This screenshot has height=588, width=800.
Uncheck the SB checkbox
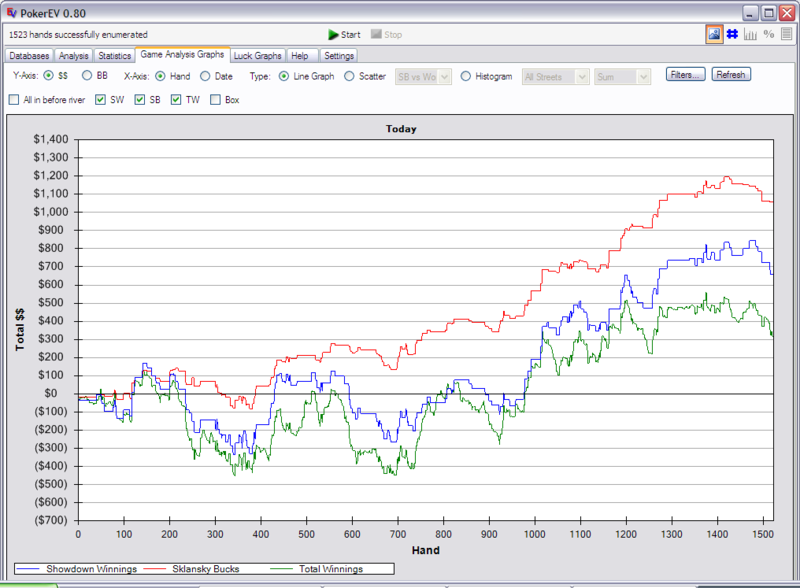tap(140, 100)
